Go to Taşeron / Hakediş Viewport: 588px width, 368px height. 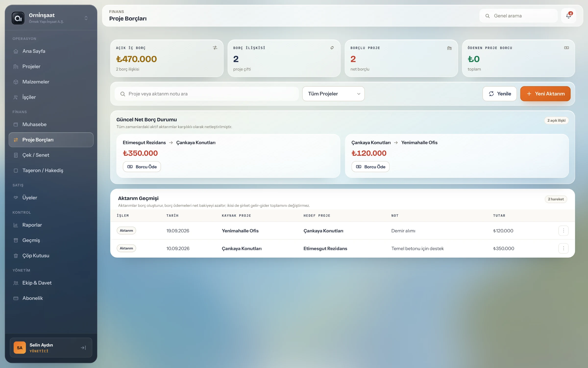[x=51, y=170]
